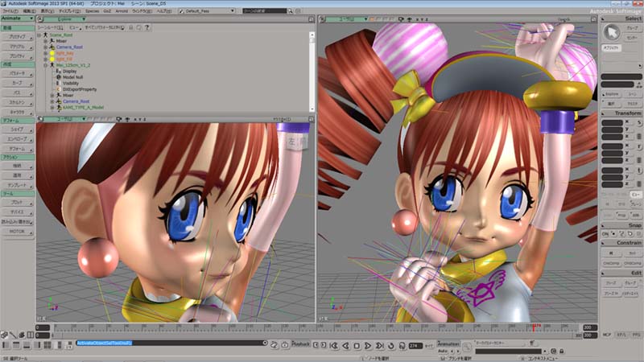Open the Animate module dropdown
The width and height of the screenshot is (644, 362).
tap(17, 19)
